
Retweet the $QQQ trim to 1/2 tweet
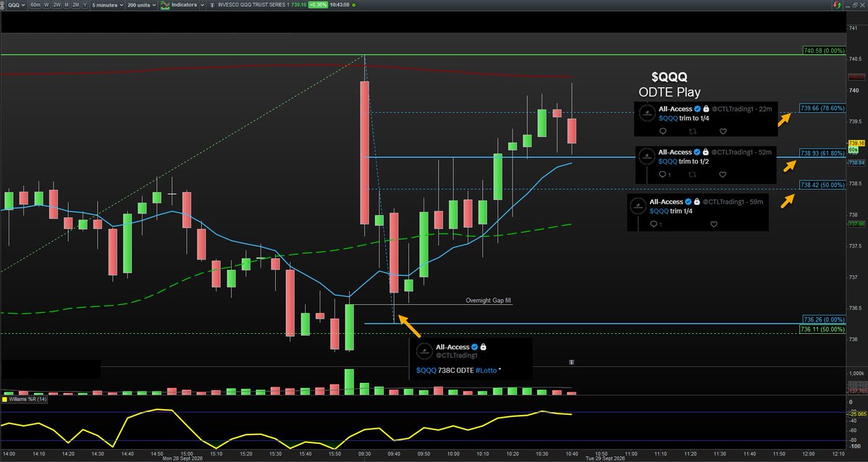692,175
